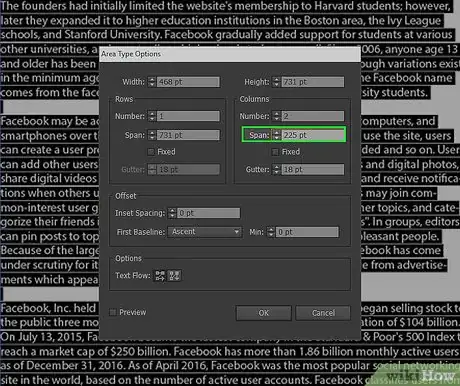Adjust the Min value stepper
Screen dimensions: 460x386
point(271,232)
